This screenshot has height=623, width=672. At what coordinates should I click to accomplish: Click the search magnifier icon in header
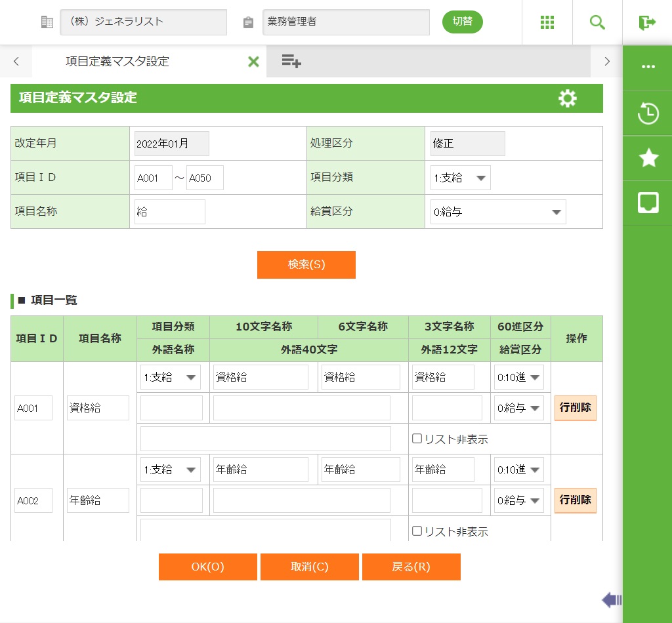597,22
